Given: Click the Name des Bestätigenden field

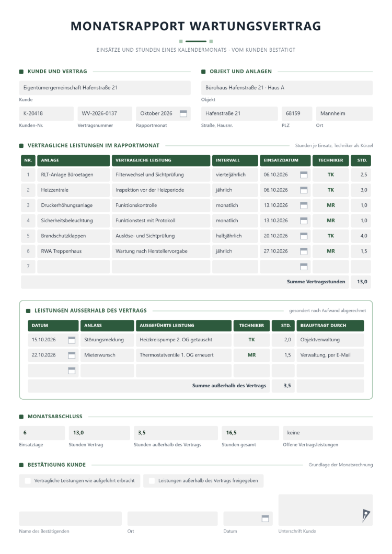Looking at the screenshot, I should pyautogui.click(x=71, y=518).
